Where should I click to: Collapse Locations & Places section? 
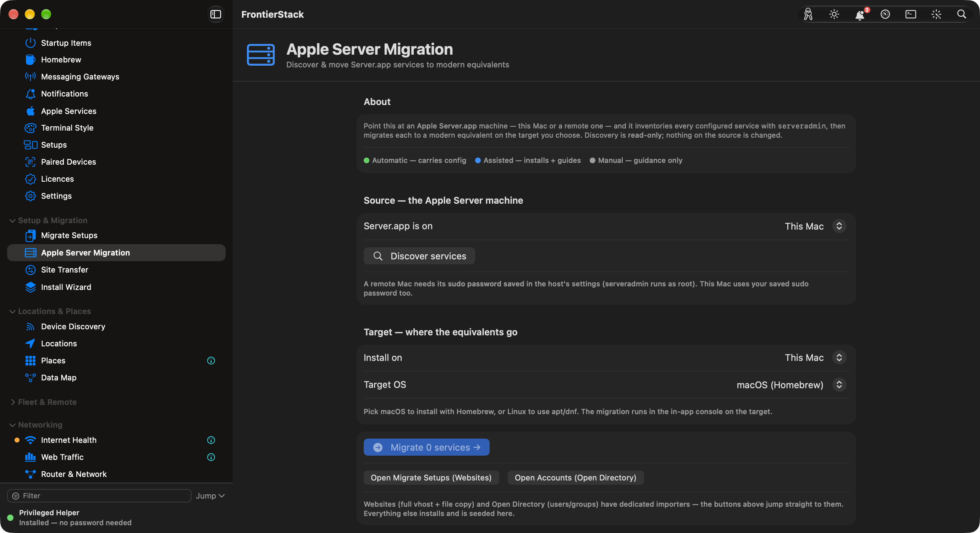click(x=12, y=311)
